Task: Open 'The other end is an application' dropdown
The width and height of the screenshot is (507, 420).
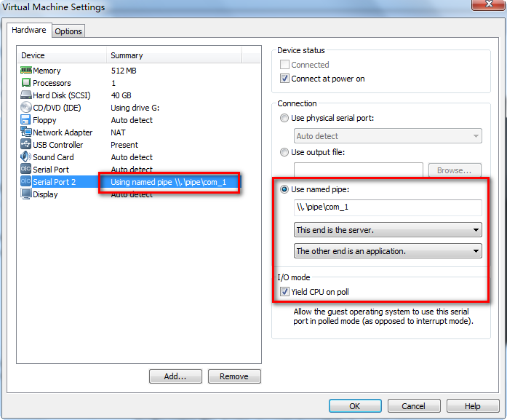Action: click(x=388, y=251)
